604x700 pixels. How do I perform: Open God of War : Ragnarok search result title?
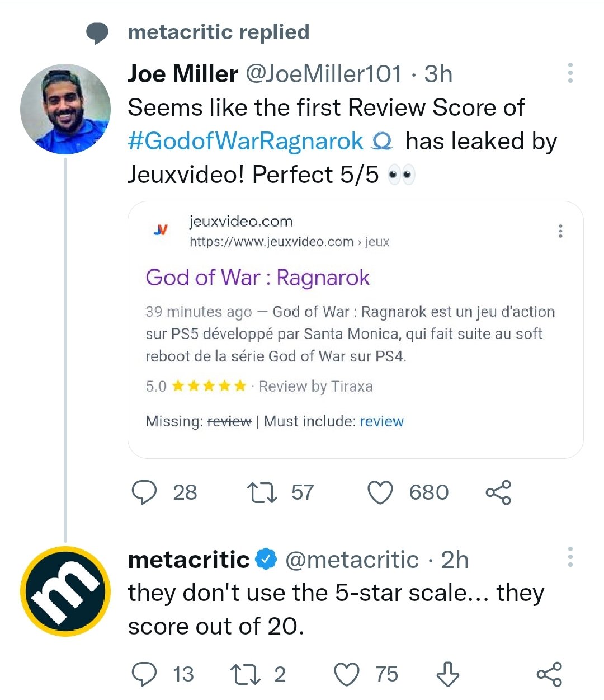(258, 278)
